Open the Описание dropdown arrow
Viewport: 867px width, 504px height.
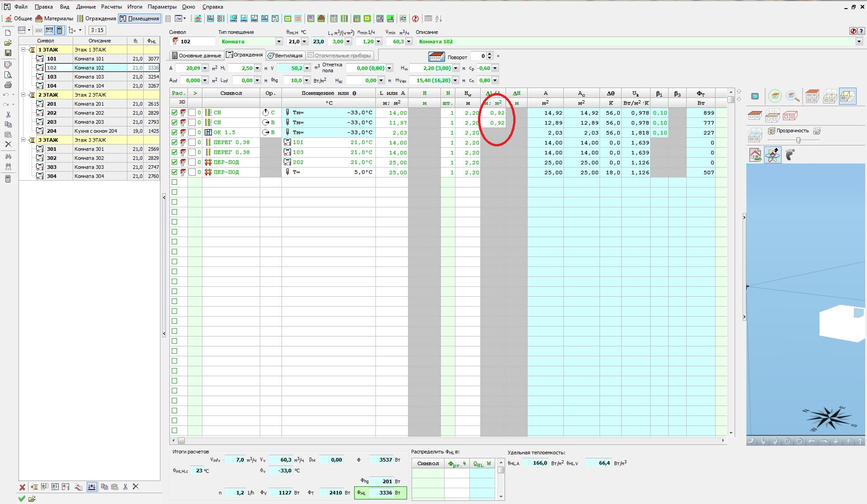tap(858, 42)
